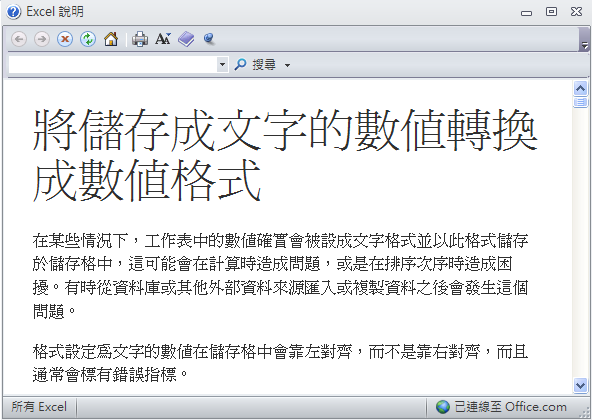
Task: Click the Forward navigation arrow
Action: click(42, 39)
